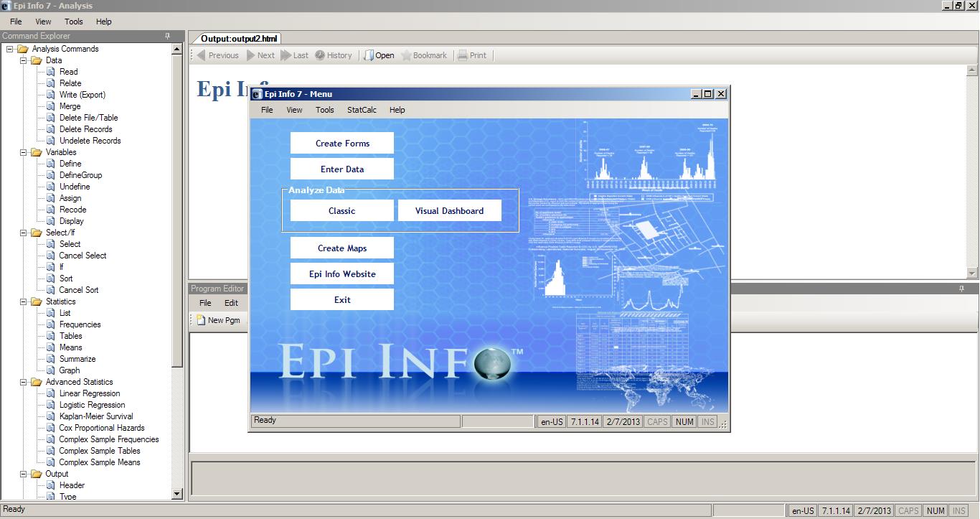Image resolution: width=980 pixels, height=519 pixels.
Task: Select Cox Proportional Hazards command
Action: pos(102,428)
